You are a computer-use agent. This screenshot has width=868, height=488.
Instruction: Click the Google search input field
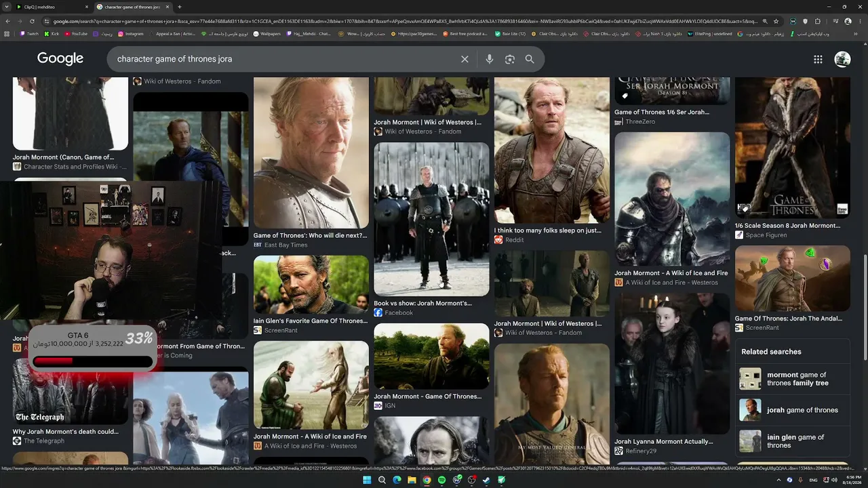(x=285, y=59)
